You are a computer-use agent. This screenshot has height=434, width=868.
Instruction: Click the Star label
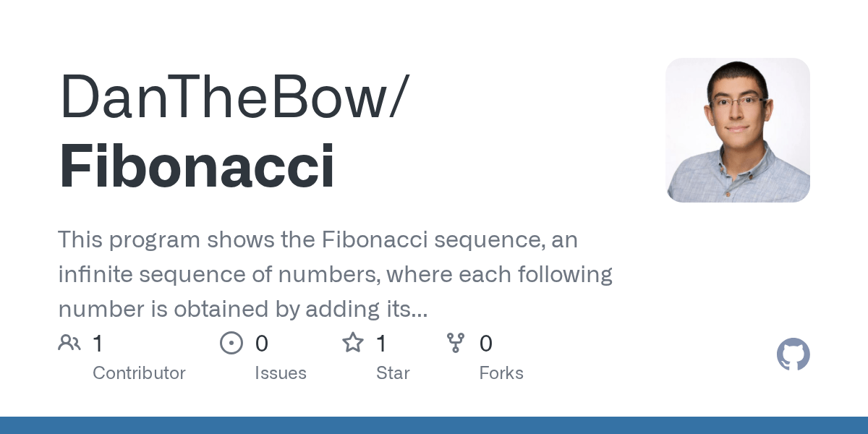pos(393,373)
